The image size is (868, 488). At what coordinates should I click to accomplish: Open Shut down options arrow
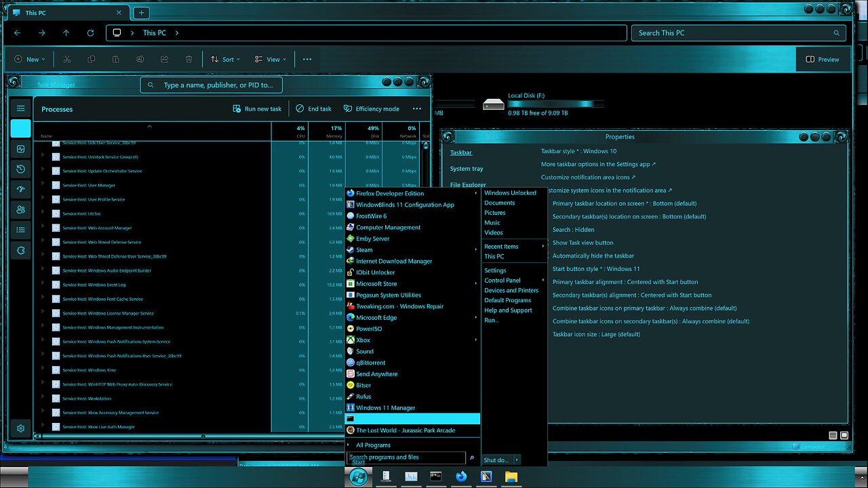coord(516,460)
